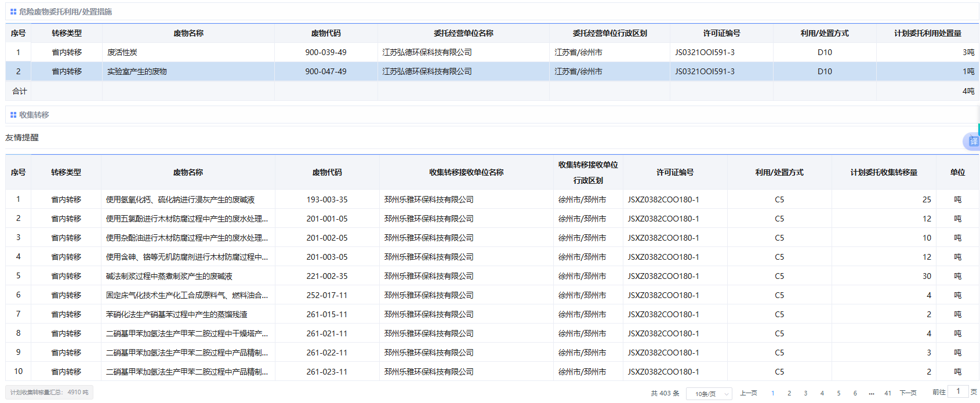Select page 5 in the pager
Viewport: 980px width, 403px height.
838,393
